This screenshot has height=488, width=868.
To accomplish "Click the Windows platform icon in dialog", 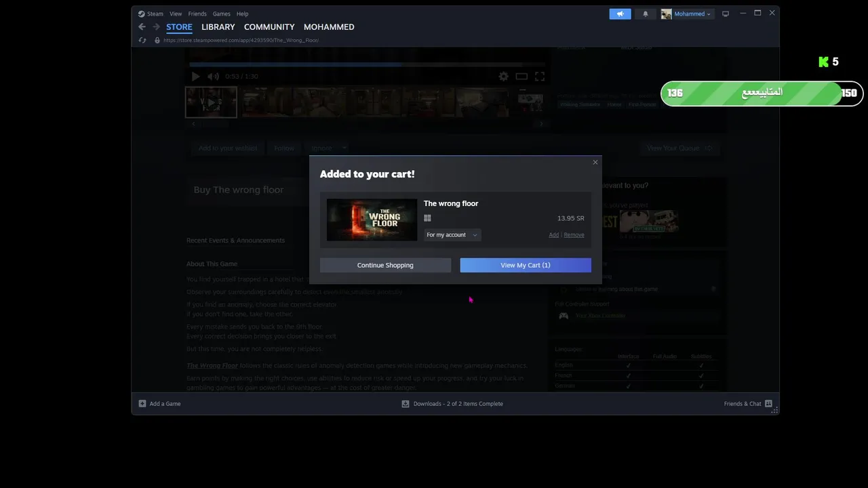I will click(x=427, y=218).
